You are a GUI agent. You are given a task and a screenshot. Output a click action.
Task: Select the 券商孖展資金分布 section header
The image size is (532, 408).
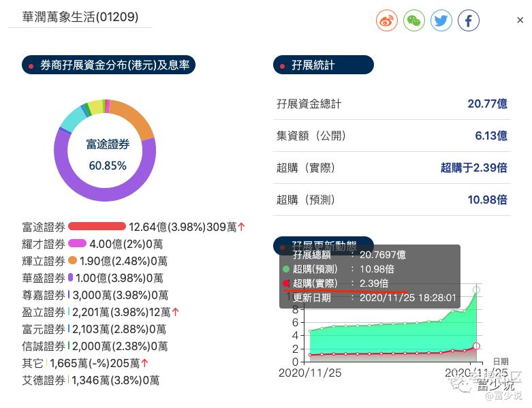[108, 65]
